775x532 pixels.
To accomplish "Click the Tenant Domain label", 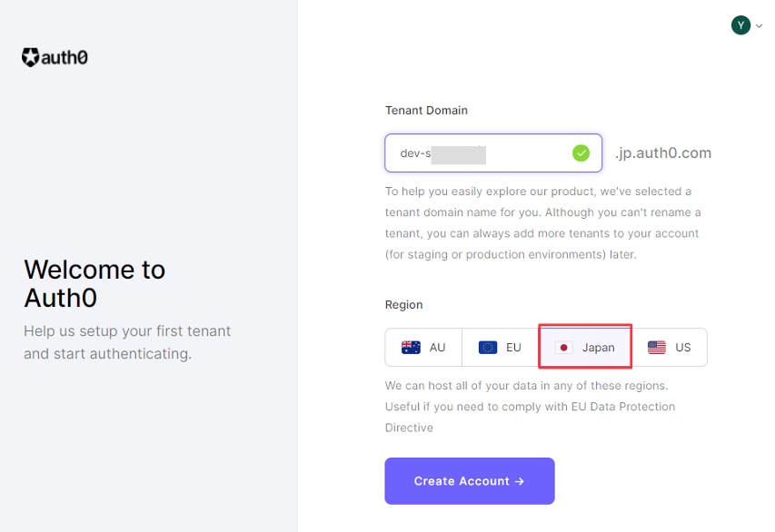I will click(x=426, y=111).
